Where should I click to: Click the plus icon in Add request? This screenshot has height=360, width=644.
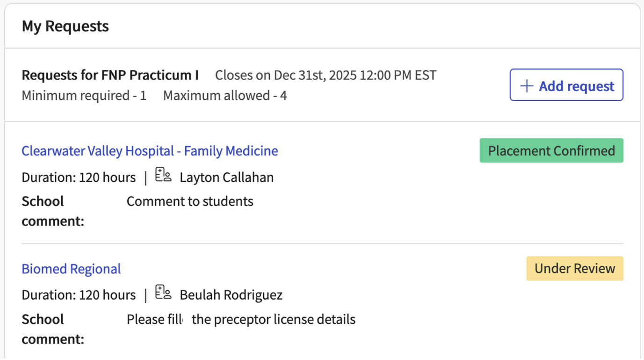(527, 86)
